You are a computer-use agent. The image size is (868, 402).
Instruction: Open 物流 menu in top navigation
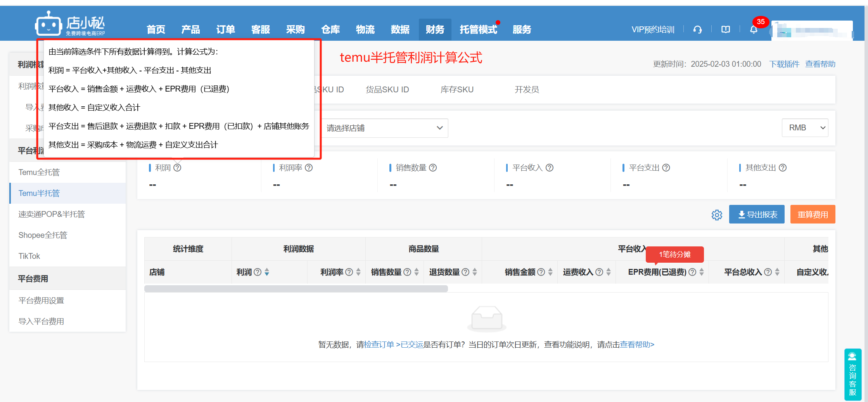coord(365,29)
